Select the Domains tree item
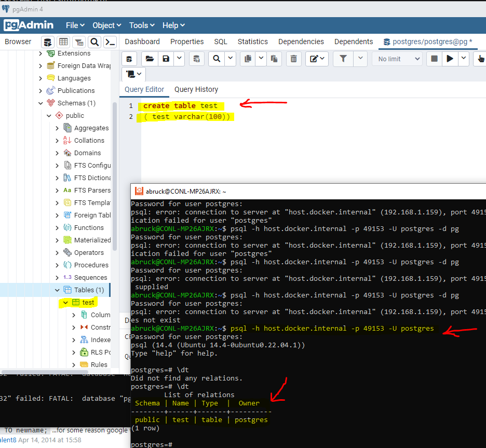The image size is (486, 448). [x=87, y=153]
